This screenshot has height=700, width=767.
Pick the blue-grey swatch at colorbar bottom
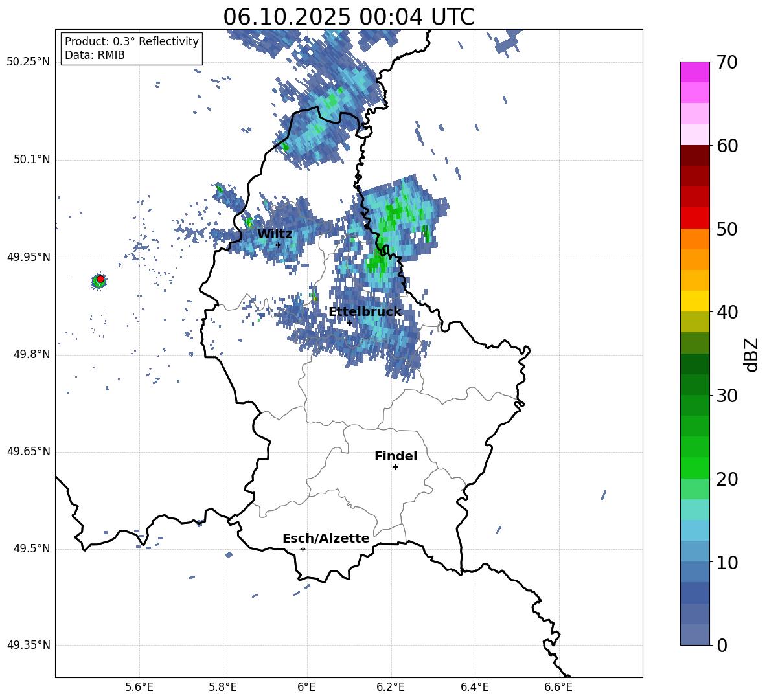coord(694,635)
